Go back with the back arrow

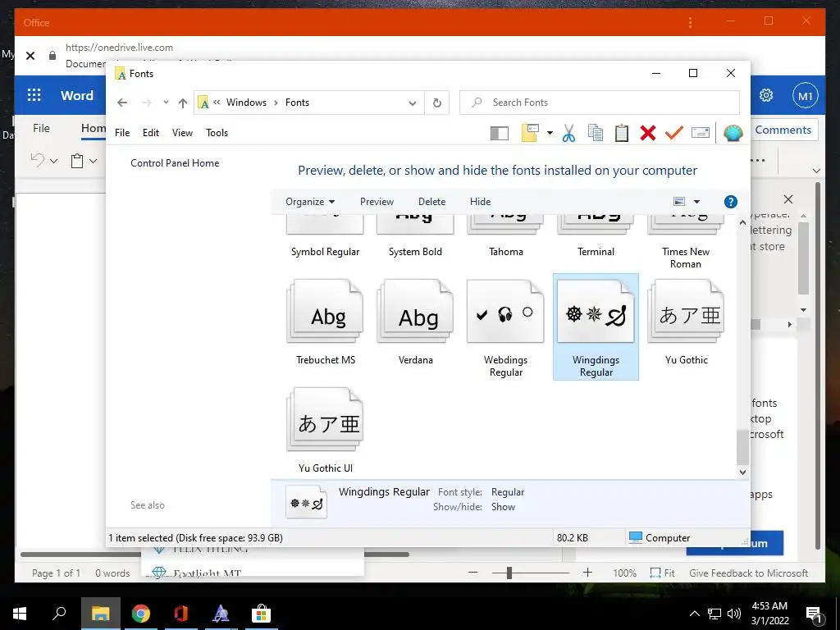(x=122, y=103)
